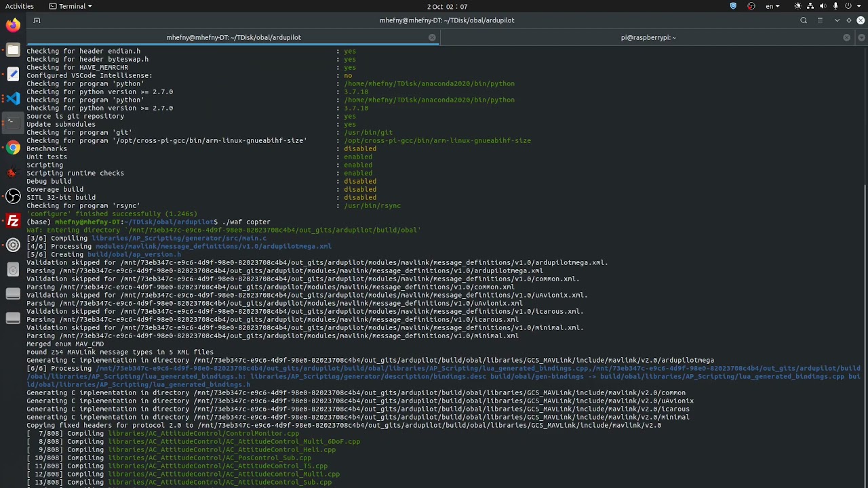868x488 pixels.
Task: Launch the text editor from the dock
Action: click(x=13, y=74)
